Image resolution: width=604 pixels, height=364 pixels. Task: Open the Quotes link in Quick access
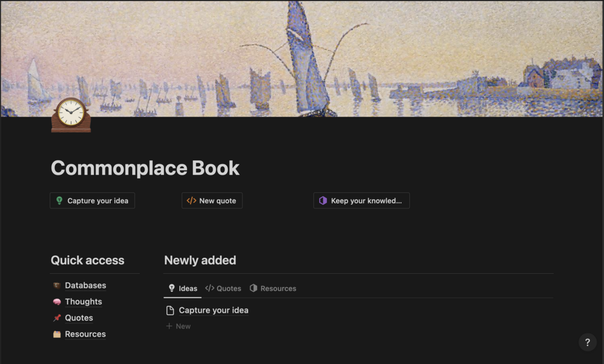pos(79,318)
